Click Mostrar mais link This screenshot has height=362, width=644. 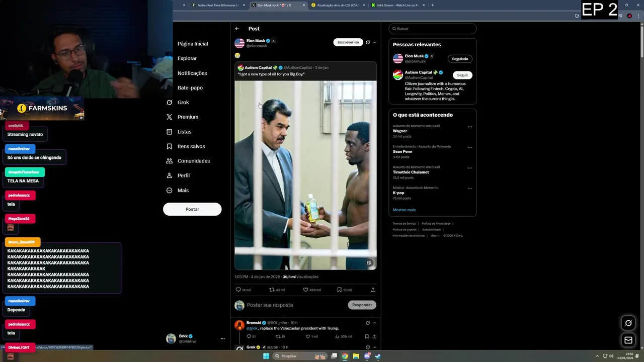pos(404,210)
